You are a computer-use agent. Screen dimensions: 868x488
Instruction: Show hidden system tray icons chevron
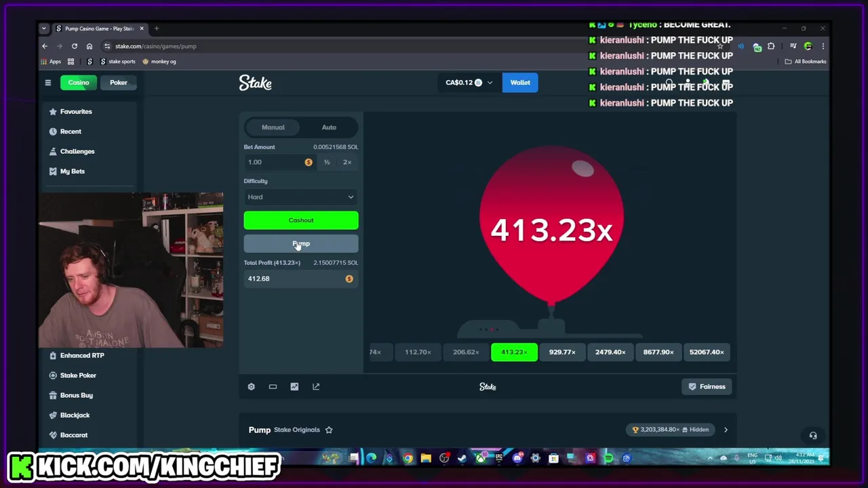click(x=710, y=458)
